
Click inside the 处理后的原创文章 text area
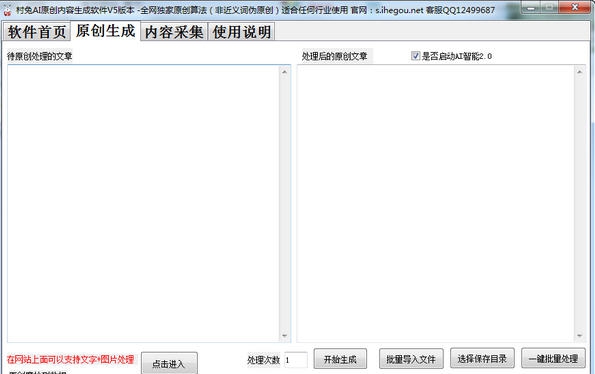pyautogui.click(x=435, y=203)
